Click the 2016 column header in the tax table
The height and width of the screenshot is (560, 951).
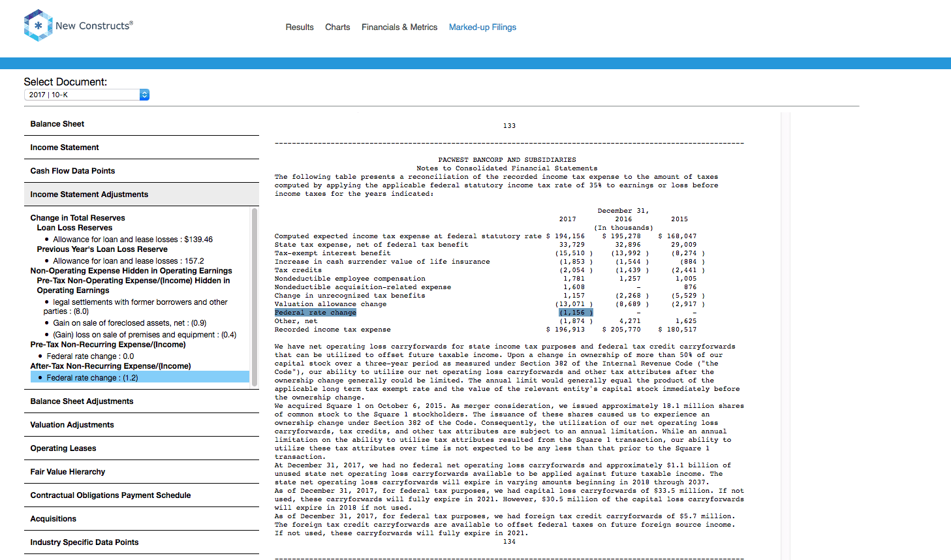[x=623, y=219]
